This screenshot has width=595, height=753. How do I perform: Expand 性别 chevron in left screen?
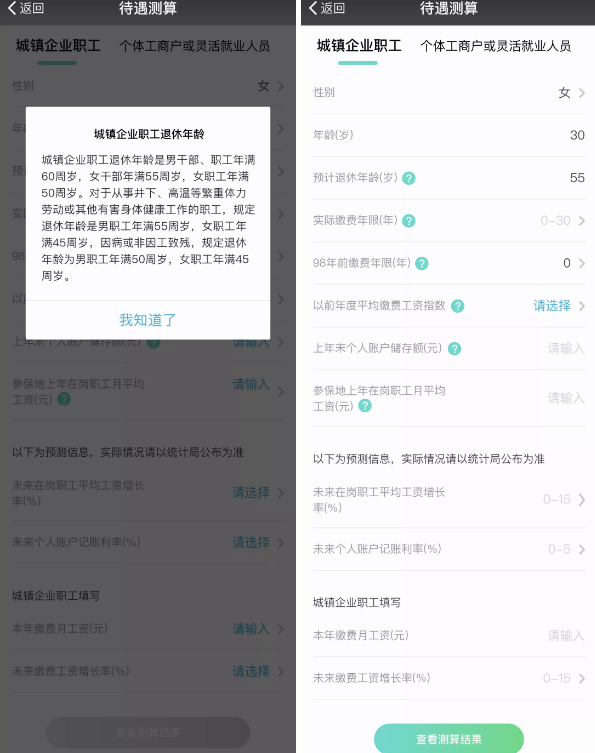coord(281,86)
